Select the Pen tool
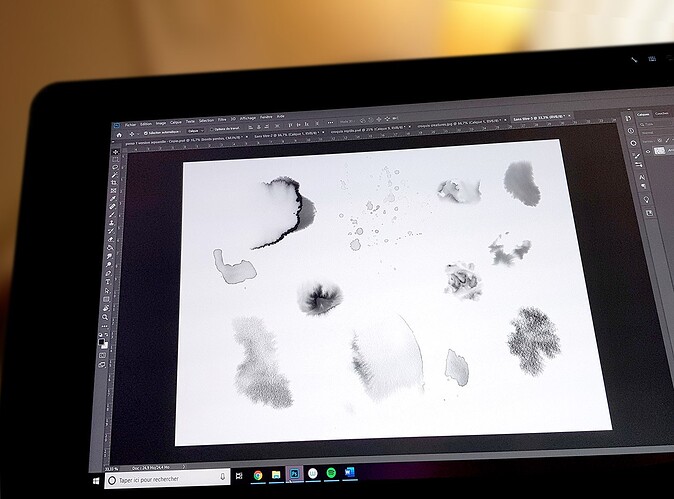Viewport: 674px width, 499px height. [108, 273]
